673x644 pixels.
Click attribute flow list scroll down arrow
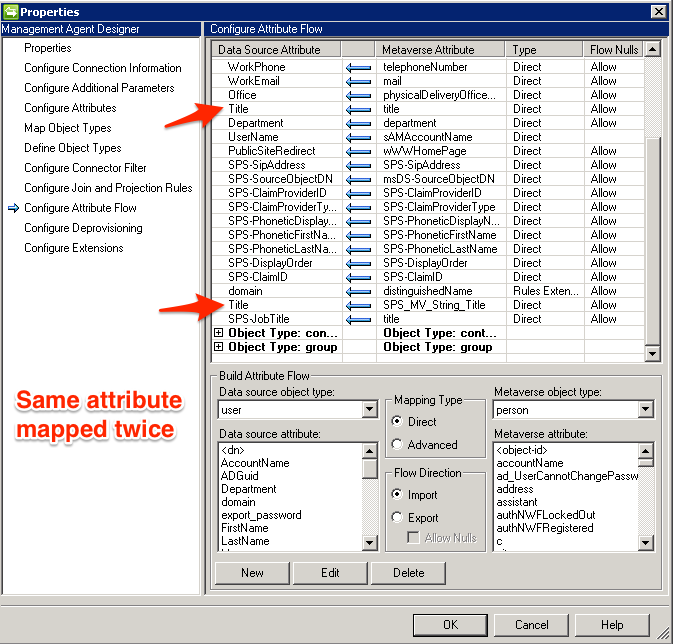pos(652,353)
